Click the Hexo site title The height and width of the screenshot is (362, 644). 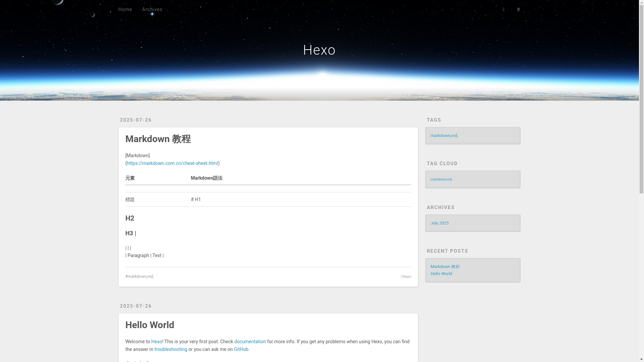point(319,50)
